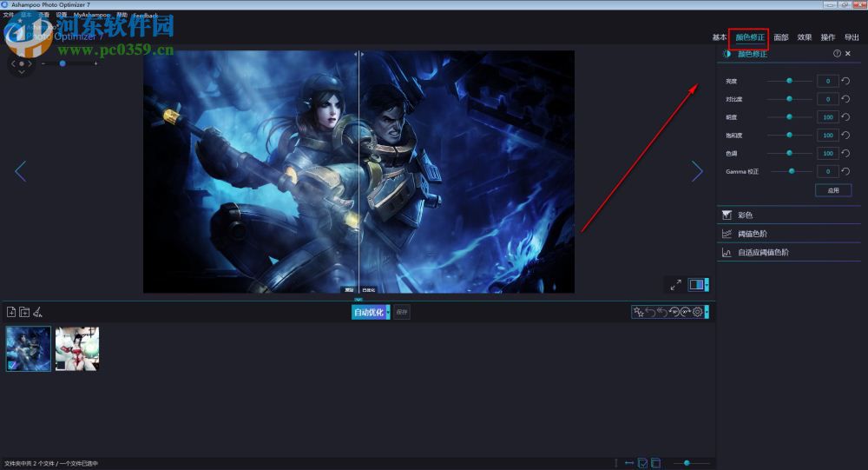This screenshot has width=868, height=470.
Task: Reset the 亮度 value
Action: tap(845, 81)
